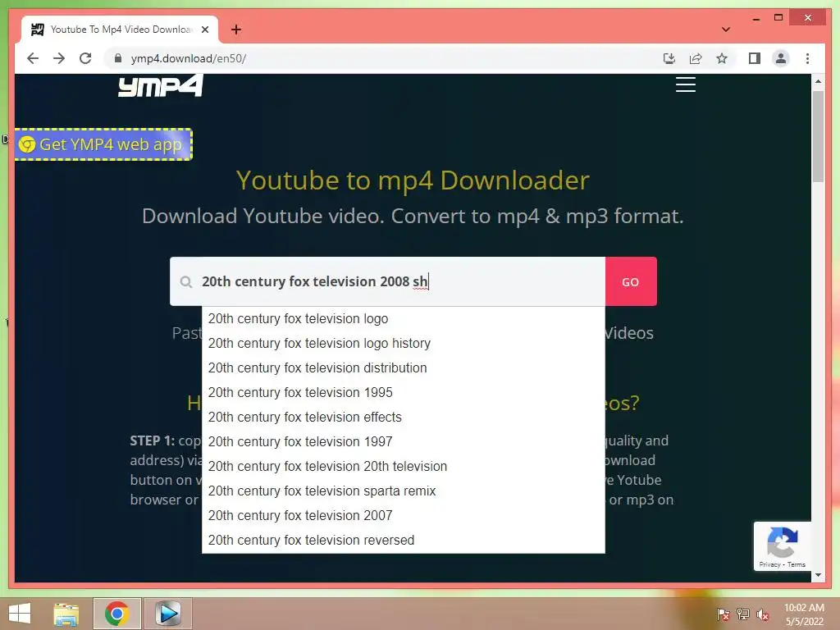Pick '20th century fox television 20th television' suggestion
The image size is (840, 630).
[x=403, y=467]
